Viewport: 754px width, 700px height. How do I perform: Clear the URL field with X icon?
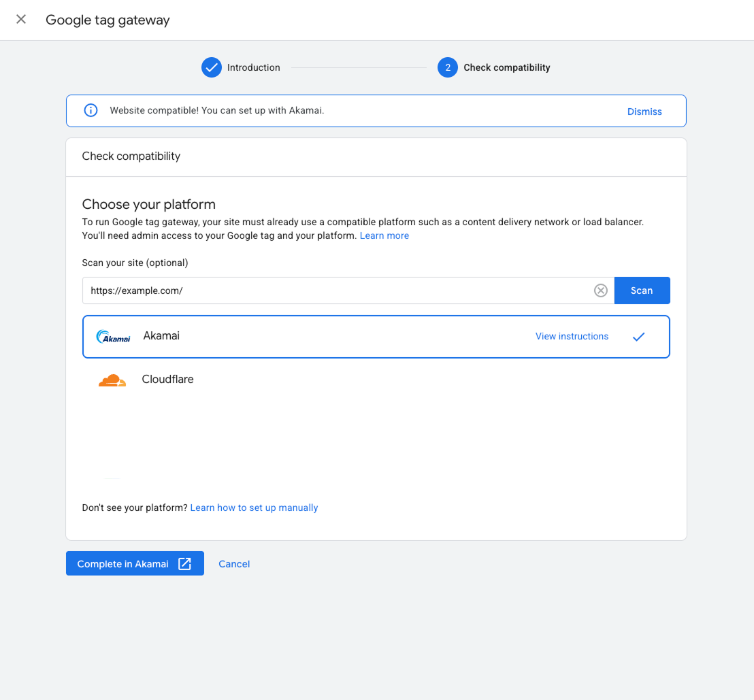[601, 290]
